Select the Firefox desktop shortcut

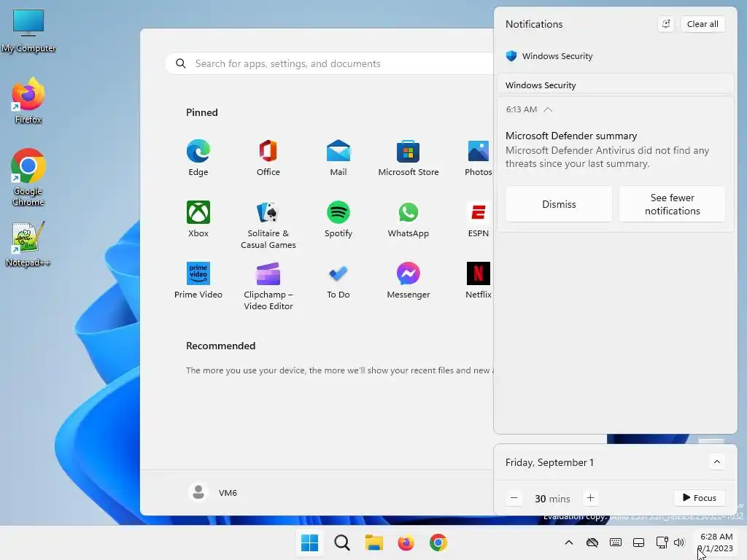(28, 101)
